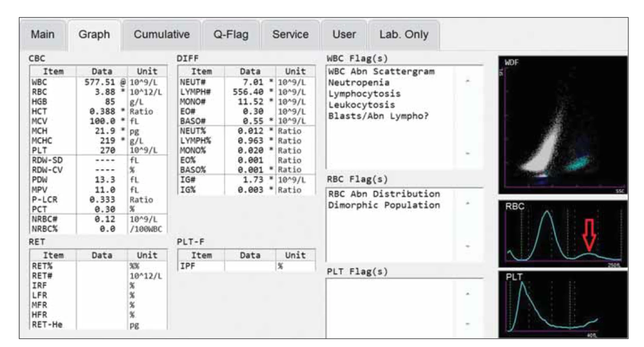644x347 pixels.
Task: Click the WBC Flag(s) list up arrow
Action: click(467, 81)
